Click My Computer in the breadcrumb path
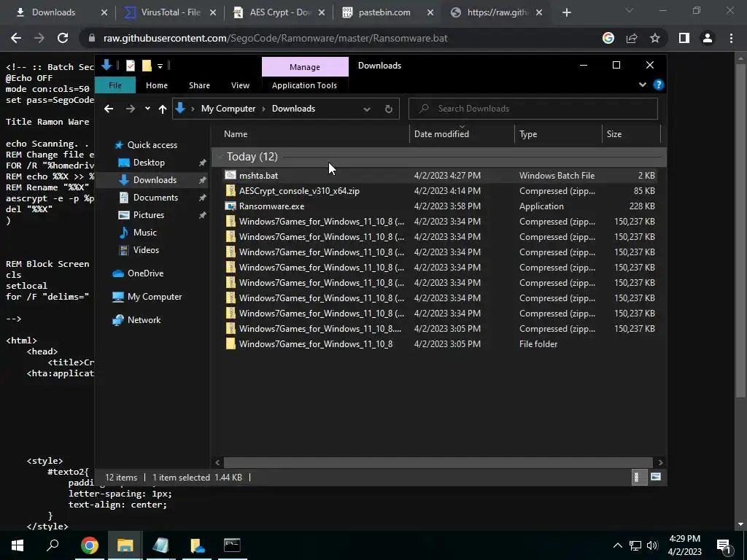747x560 pixels. (228, 109)
